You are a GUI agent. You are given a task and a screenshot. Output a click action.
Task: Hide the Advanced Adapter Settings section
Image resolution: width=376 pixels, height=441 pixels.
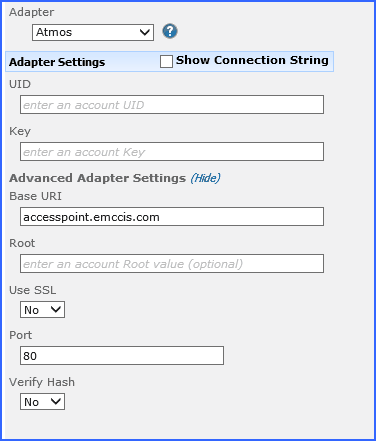(205, 178)
